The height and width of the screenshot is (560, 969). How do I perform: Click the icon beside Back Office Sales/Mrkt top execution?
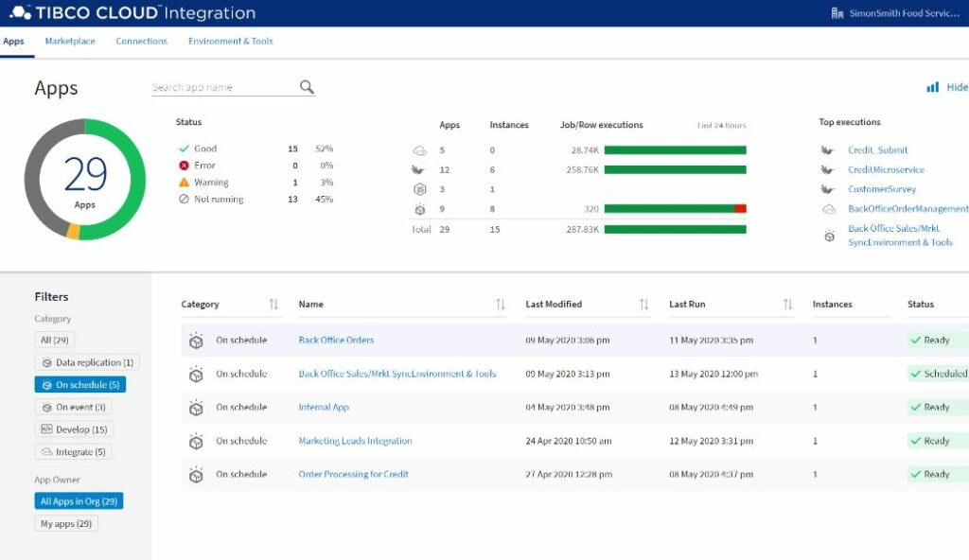coord(829,236)
